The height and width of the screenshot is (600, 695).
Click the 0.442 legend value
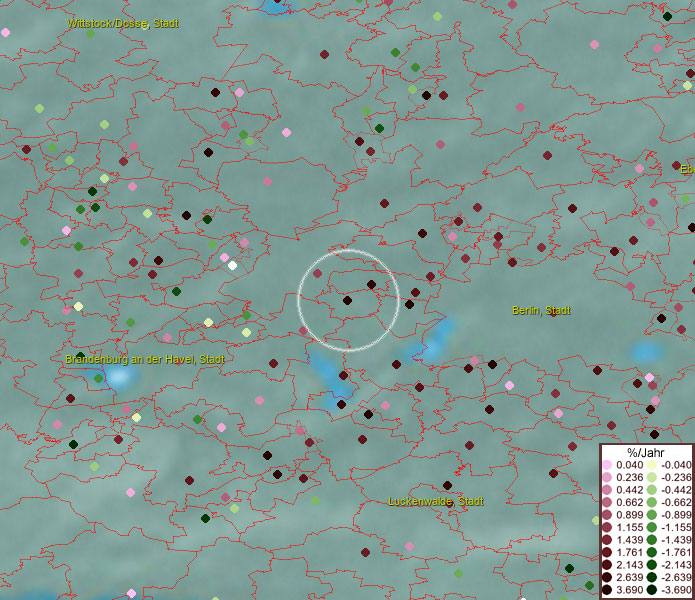629,490
